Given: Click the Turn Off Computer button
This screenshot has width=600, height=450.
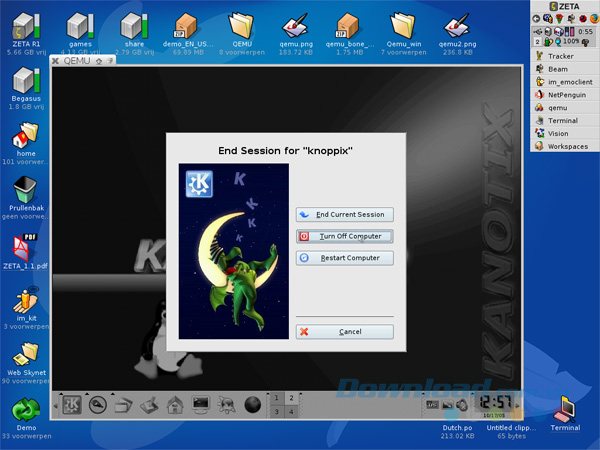Looking at the screenshot, I should 344,236.
